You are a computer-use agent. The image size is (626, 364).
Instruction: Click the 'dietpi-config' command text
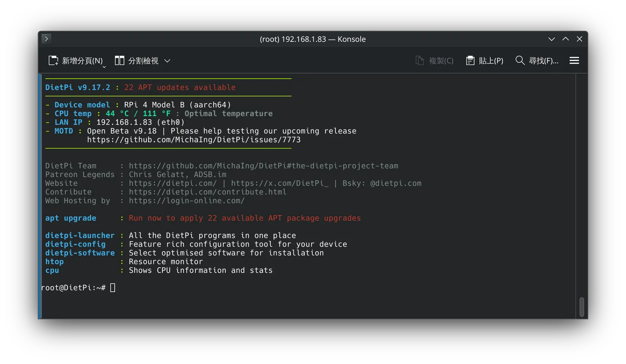click(x=75, y=244)
